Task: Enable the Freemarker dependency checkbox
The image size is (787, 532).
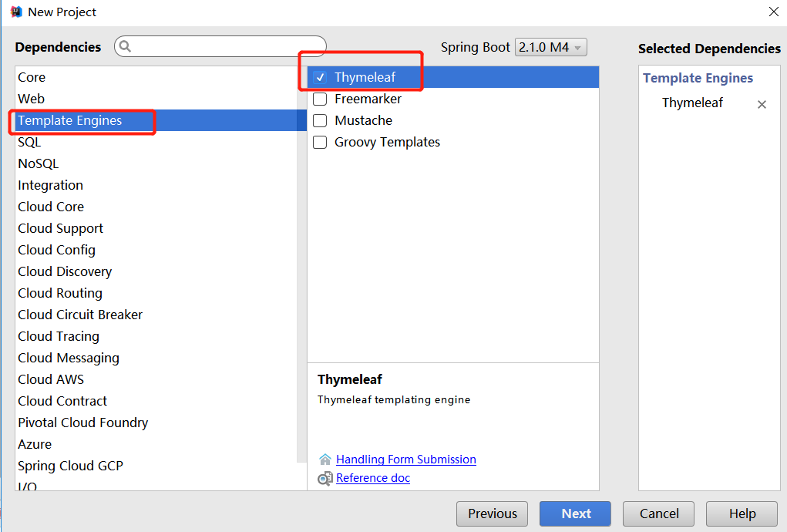Action: tap(320, 99)
